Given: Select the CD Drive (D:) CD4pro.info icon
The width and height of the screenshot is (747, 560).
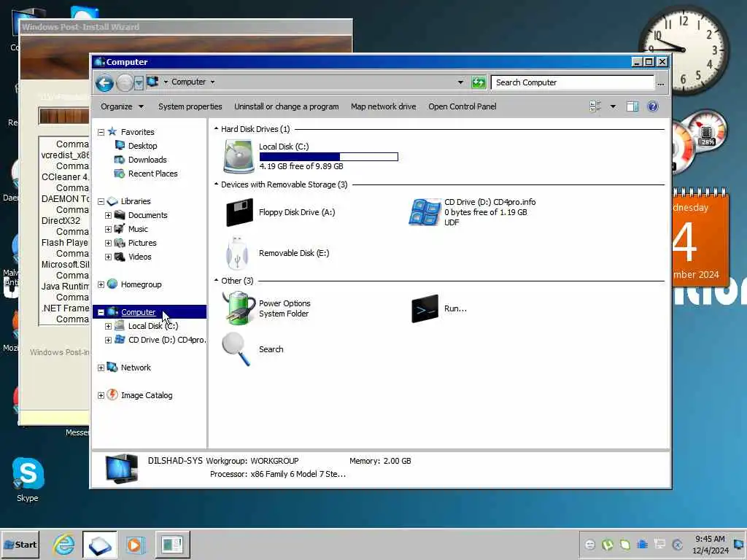Looking at the screenshot, I should tap(425, 212).
